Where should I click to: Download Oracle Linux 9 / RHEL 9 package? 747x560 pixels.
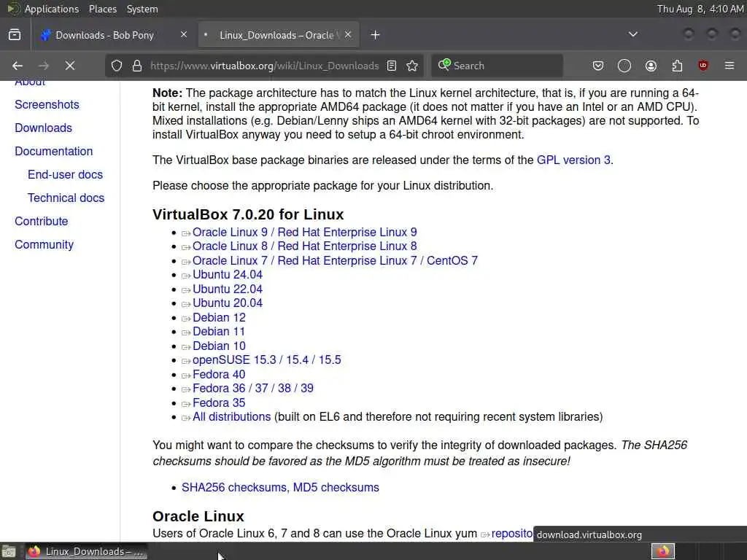pyautogui.click(x=304, y=233)
